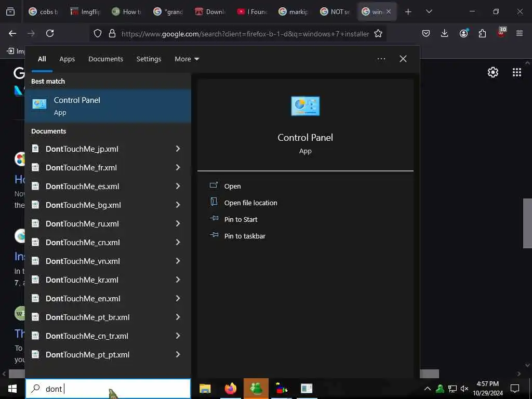This screenshot has height=399, width=532.
Task: Click Open file location action
Action: coord(251,203)
